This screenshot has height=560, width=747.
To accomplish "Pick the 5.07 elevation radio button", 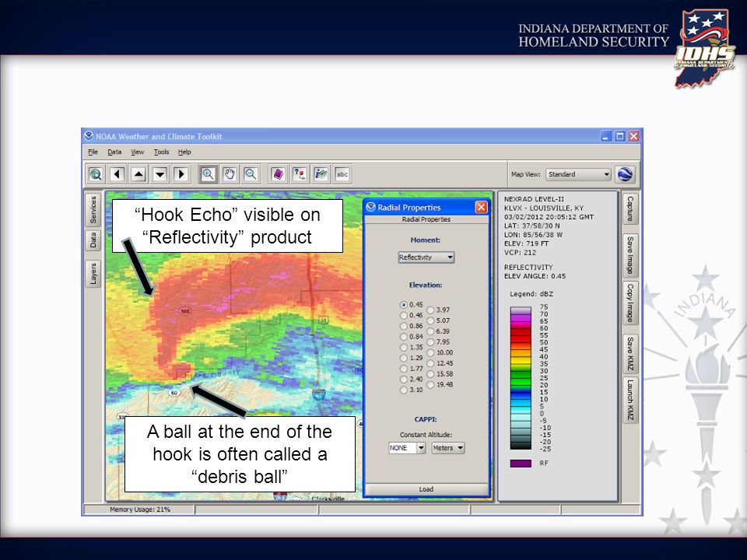I will click(430, 320).
